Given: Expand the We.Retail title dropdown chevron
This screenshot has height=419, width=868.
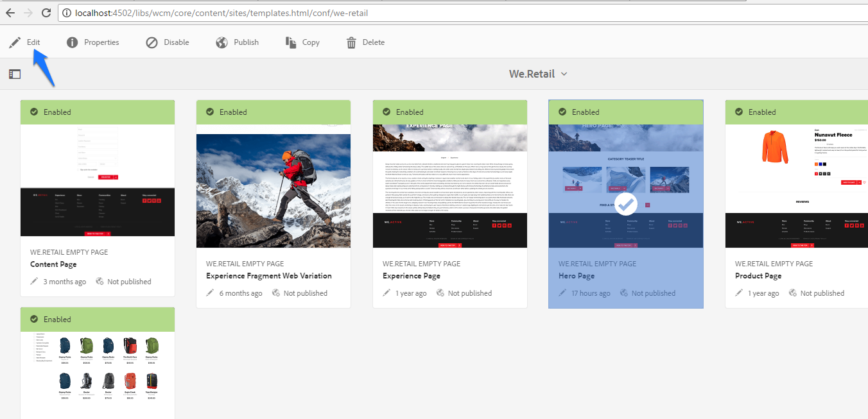Looking at the screenshot, I should point(564,74).
